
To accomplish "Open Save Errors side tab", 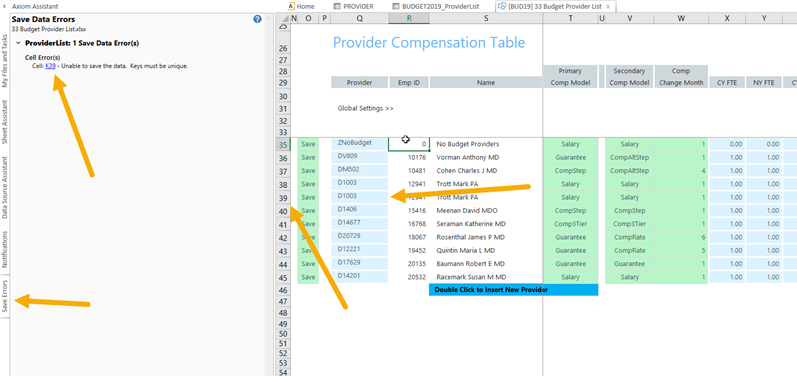I will point(5,296).
